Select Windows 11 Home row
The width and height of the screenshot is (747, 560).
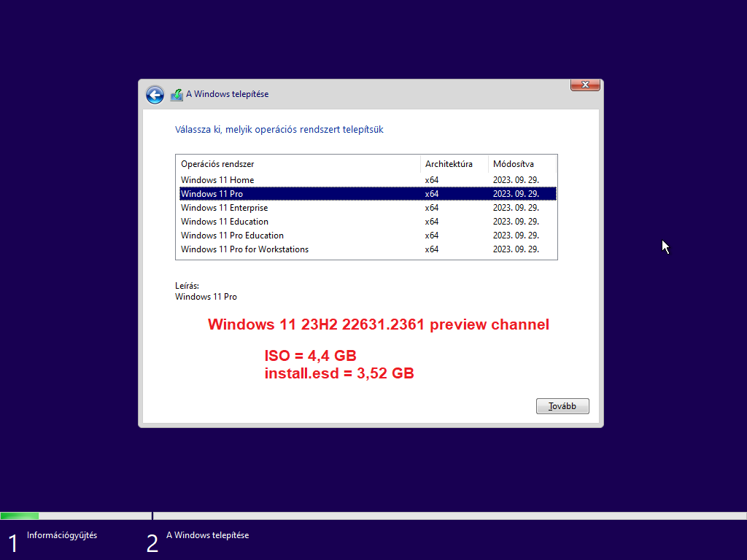click(x=368, y=180)
